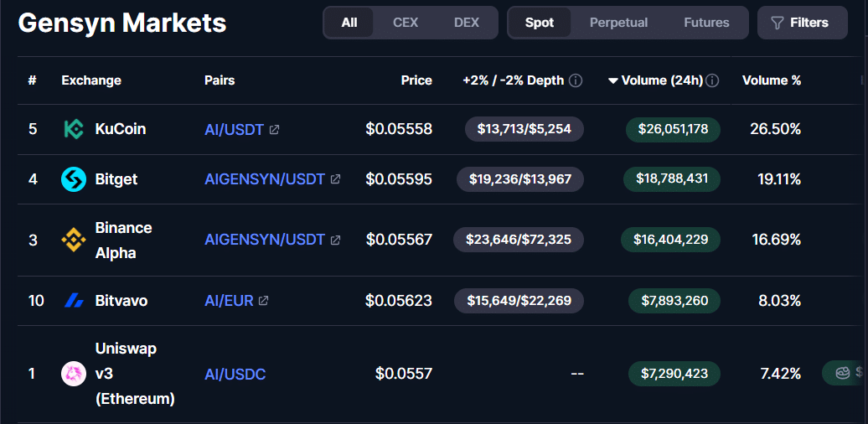Viewport: 868px width, 424px height.
Task: Open the KuCoin AI/USDT pair link
Action: click(x=234, y=130)
